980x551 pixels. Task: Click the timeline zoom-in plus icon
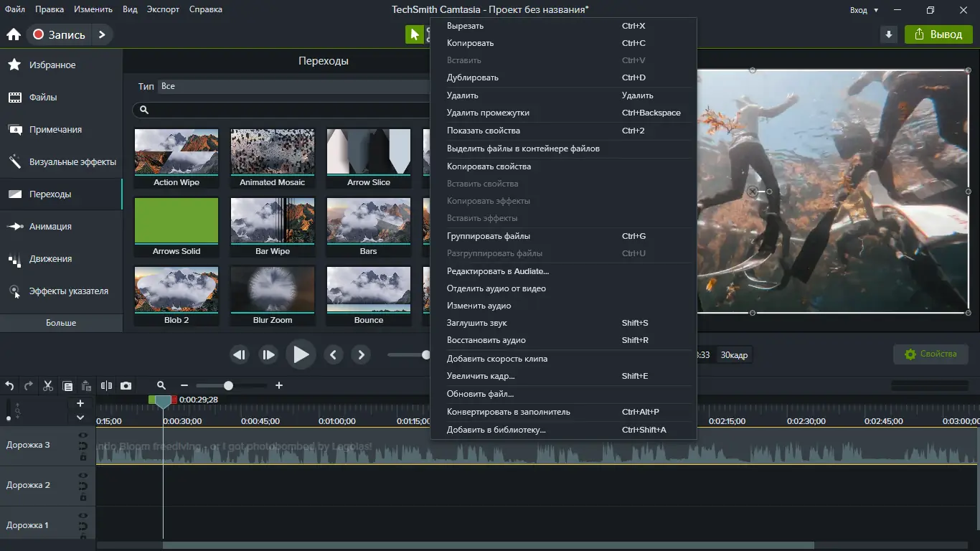(279, 386)
